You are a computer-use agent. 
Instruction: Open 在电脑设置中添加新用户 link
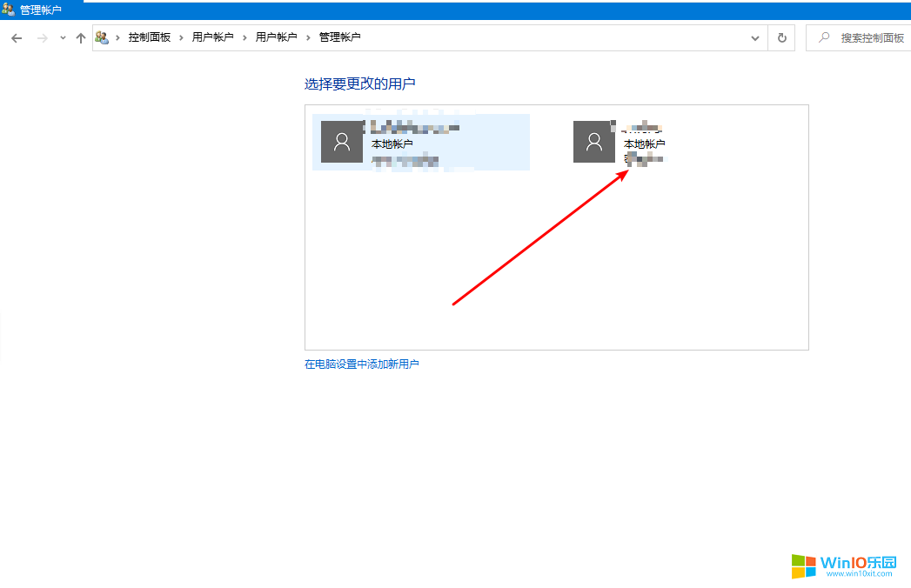tap(361, 364)
